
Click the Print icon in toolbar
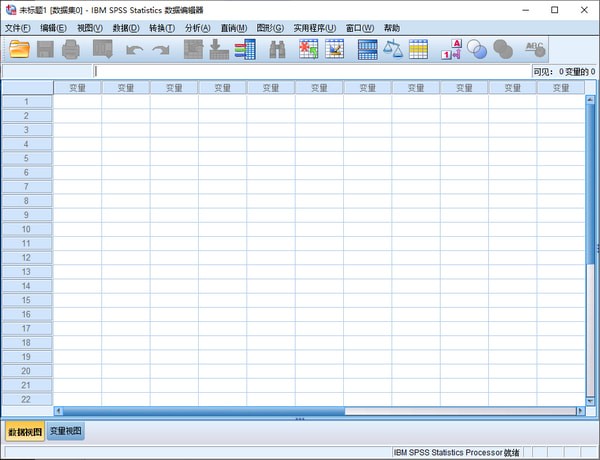tap(71, 49)
